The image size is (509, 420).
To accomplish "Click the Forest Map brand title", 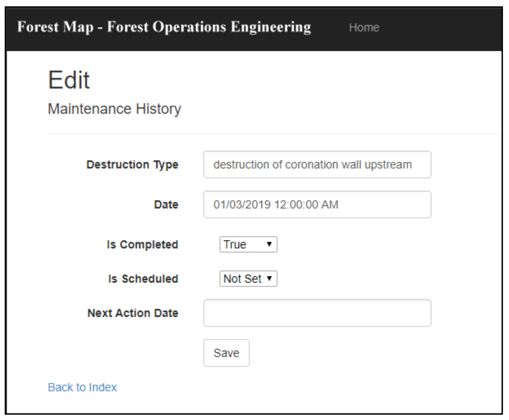I will 164,27.
